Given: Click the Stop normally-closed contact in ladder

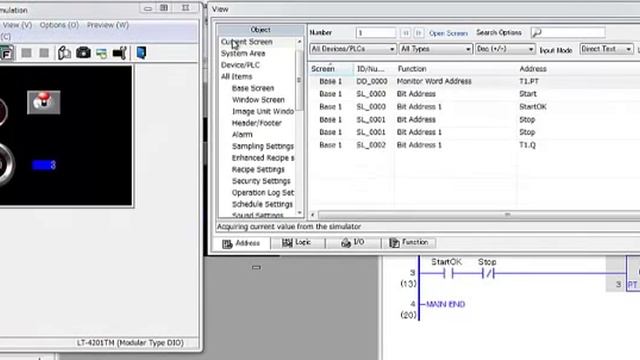Looking at the screenshot, I should (488, 273).
